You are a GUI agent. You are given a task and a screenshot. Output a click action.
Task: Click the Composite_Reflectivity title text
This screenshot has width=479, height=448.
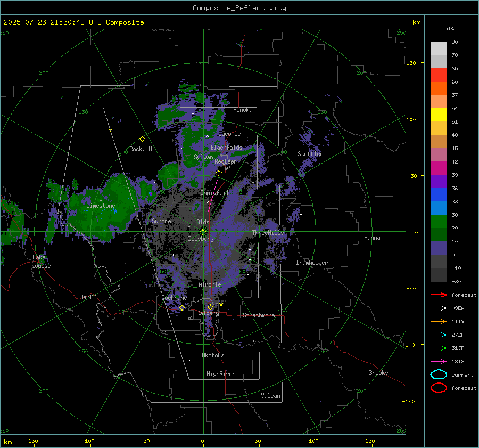[240, 8]
